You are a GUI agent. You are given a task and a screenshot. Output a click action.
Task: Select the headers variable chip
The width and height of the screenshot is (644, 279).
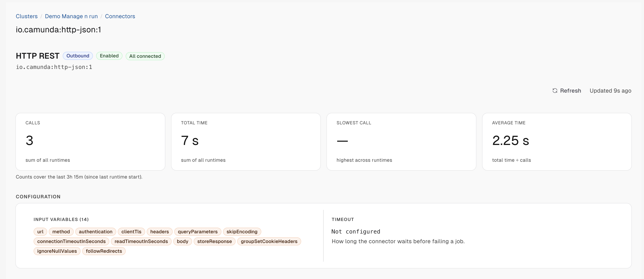pyautogui.click(x=159, y=231)
